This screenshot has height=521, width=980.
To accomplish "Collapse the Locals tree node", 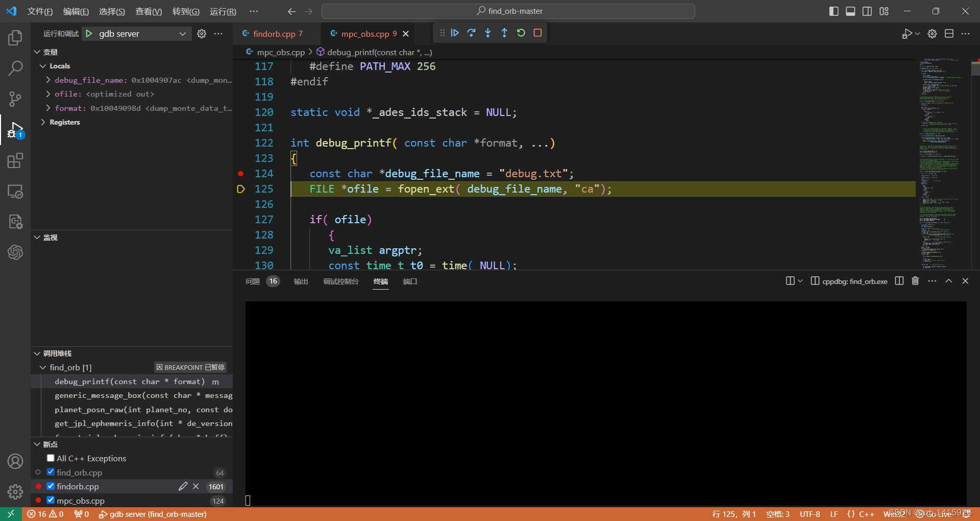I will pos(43,66).
